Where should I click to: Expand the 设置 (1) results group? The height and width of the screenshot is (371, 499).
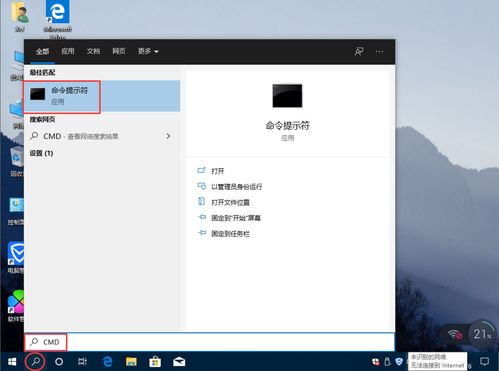pos(41,153)
